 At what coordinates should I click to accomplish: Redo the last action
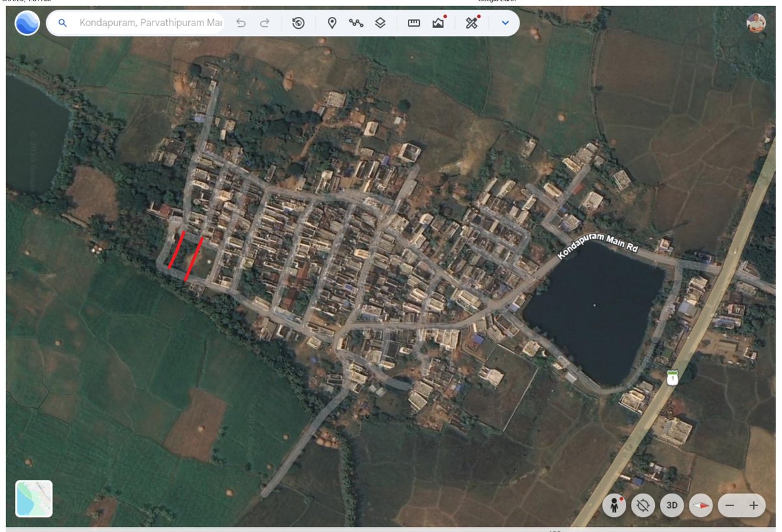pyautogui.click(x=265, y=23)
